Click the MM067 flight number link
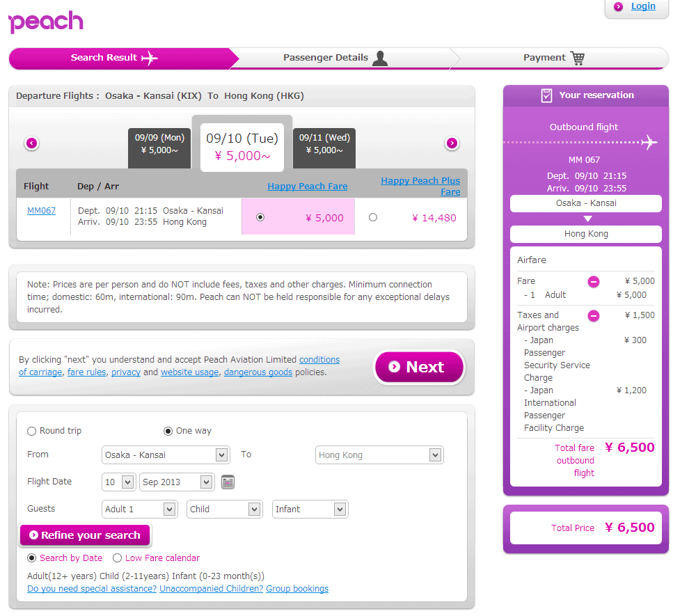Screen dimensions: 673x616 point(41,210)
